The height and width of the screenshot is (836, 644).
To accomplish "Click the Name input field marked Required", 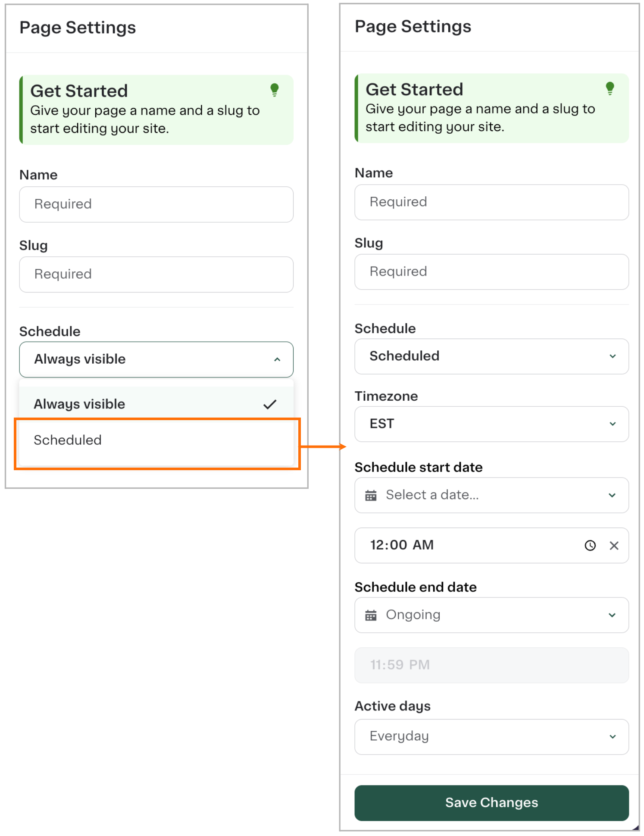I will coord(156,204).
